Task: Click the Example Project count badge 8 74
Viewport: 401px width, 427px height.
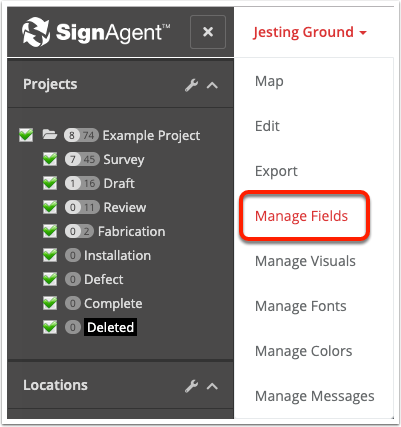Action: tap(81, 135)
